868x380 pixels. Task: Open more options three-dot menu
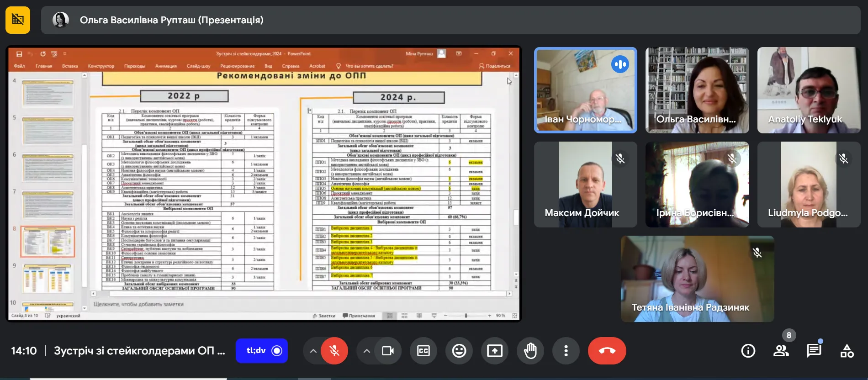tap(566, 351)
